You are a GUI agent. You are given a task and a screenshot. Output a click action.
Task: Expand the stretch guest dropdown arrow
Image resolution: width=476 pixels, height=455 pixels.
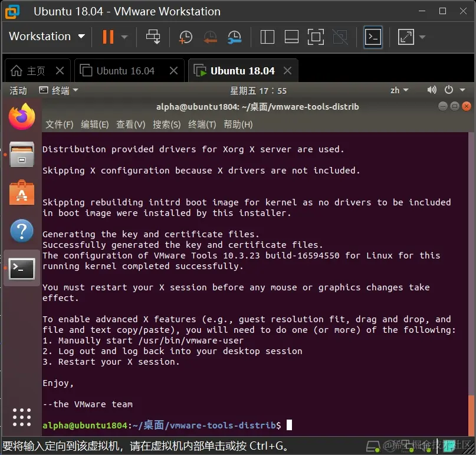(x=422, y=37)
